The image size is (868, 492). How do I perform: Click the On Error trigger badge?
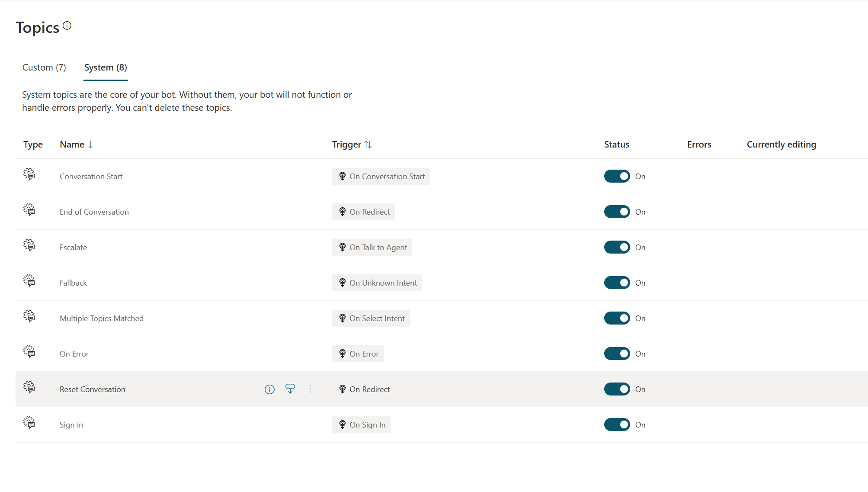point(358,354)
